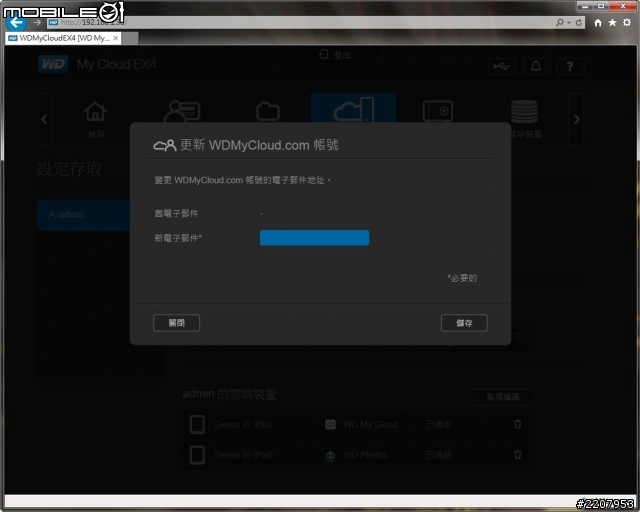Maximize the browser window

[601, 6]
